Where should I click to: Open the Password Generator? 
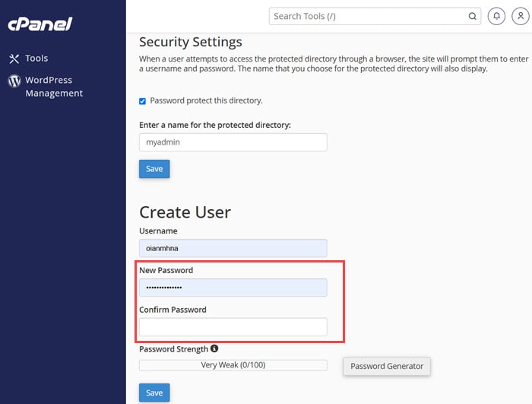[x=387, y=366]
